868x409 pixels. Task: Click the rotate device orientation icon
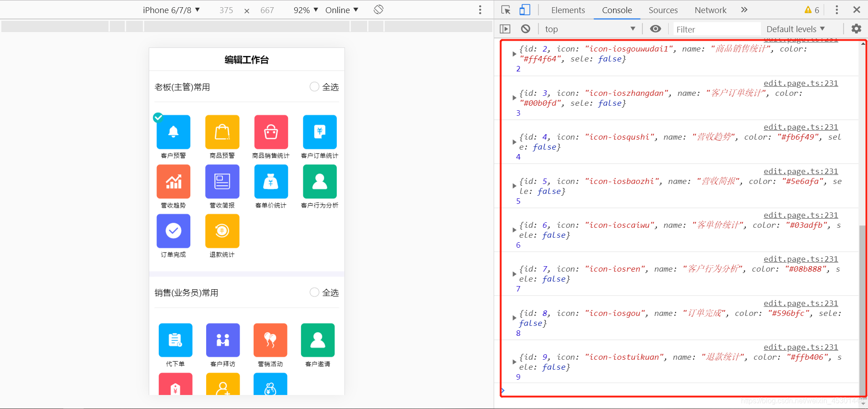click(x=379, y=9)
